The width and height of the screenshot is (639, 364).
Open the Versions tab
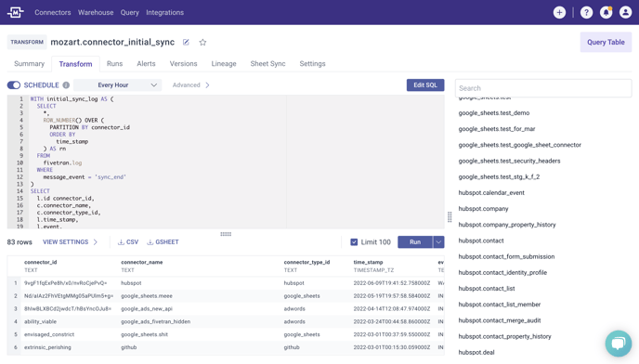[x=183, y=63]
